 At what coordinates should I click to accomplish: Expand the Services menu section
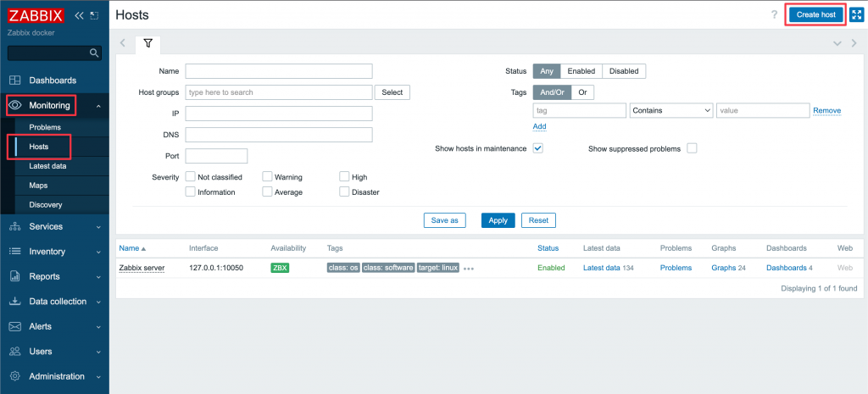click(x=98, y=227)
